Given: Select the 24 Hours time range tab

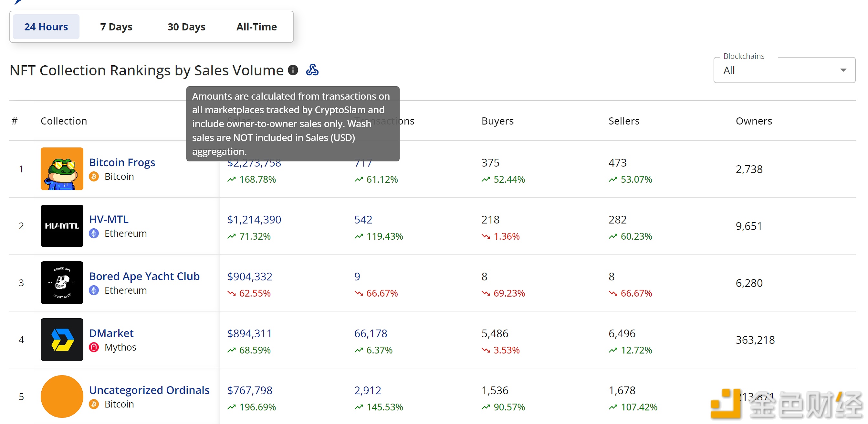Looking at the screenshot, I should (46, 27).
